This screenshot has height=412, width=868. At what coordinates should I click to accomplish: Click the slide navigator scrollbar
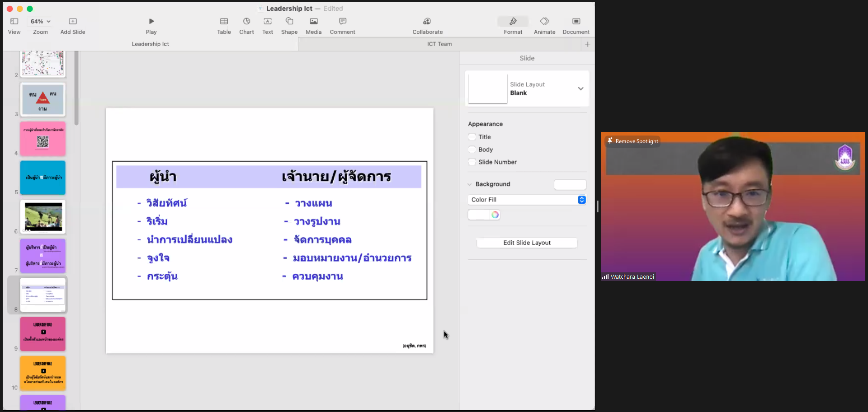click(x=76, y=88)
